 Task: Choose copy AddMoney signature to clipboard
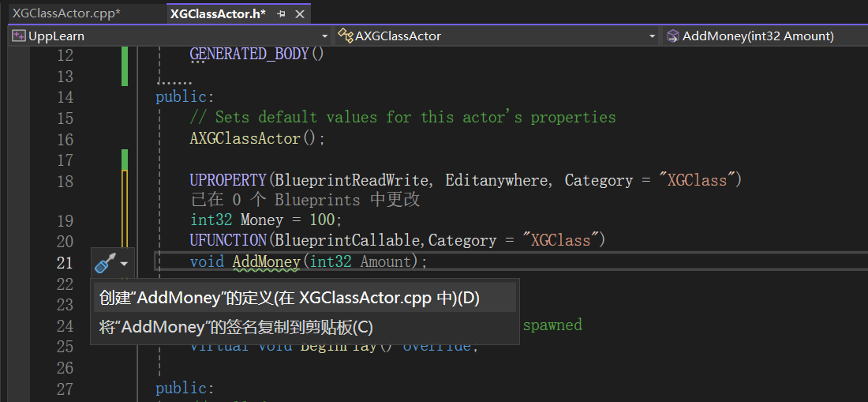(x=305, y=327)
